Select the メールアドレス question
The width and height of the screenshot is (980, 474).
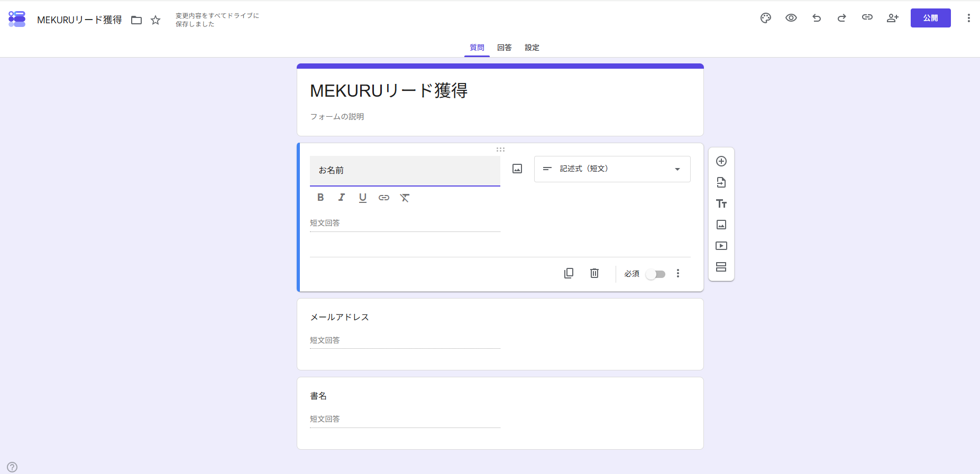pos(500,334)
